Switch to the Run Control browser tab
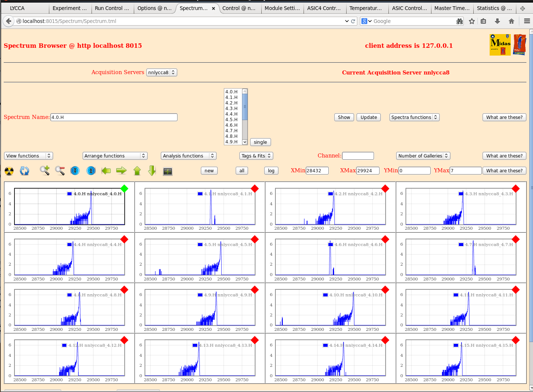This screenshot has height=392, width=533. (x=112, y=8)
